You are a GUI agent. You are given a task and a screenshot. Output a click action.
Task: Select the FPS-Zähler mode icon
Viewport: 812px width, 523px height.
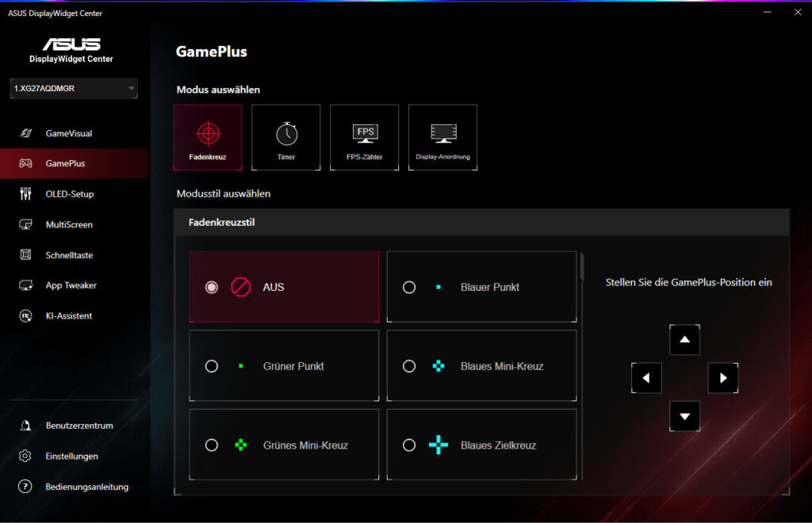tap(365, 137)
